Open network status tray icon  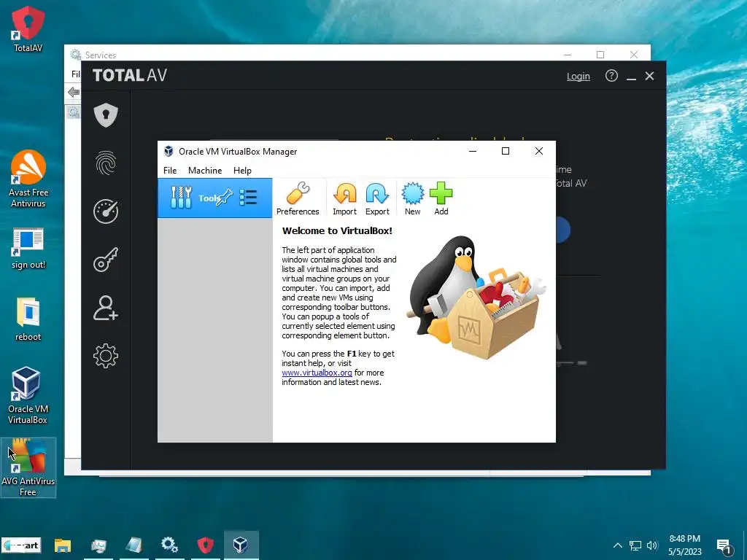click(x=635, y=545)
